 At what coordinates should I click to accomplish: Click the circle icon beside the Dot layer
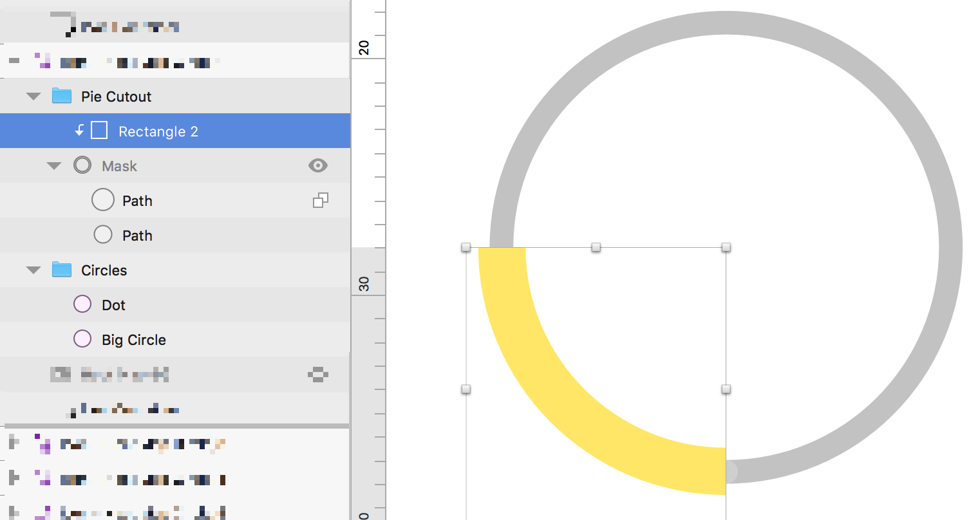(x=82, y=304)
